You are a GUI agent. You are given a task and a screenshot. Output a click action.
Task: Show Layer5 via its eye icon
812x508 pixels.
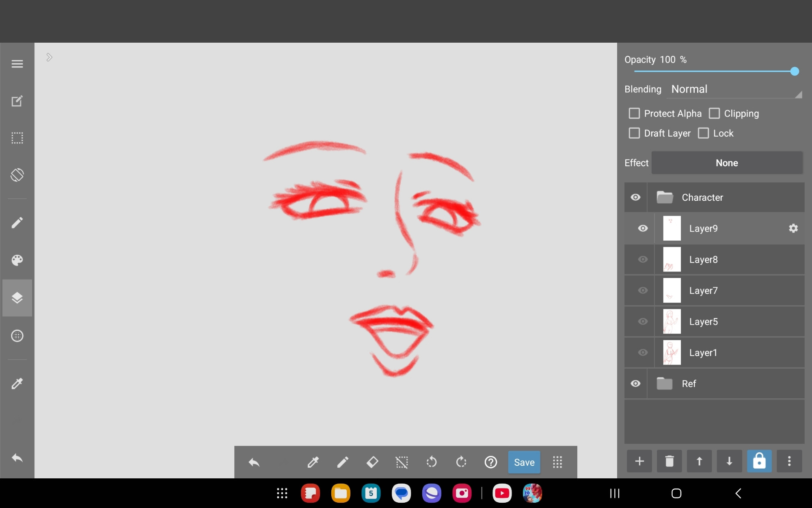[x=643, y=321]
